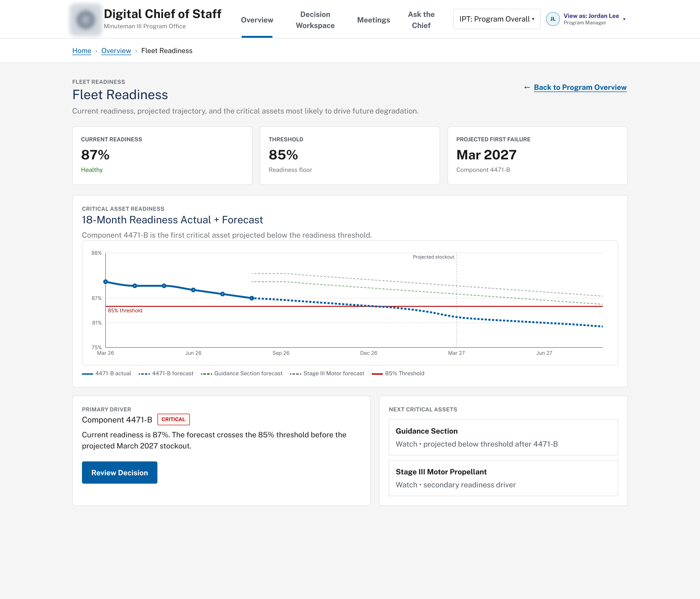Open the Stage III Motor Propellant card
The height and width of the screenshot is (599, 700).
click(x=503, y=478)
